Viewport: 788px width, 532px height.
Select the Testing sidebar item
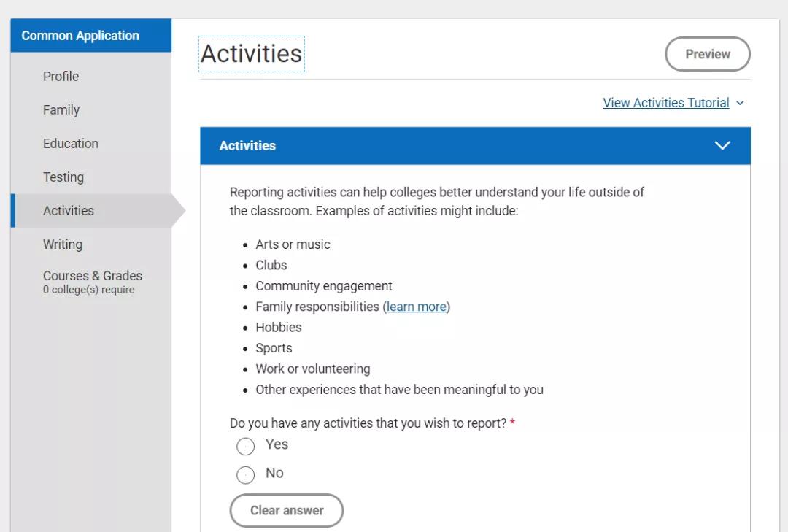point(63,177)
